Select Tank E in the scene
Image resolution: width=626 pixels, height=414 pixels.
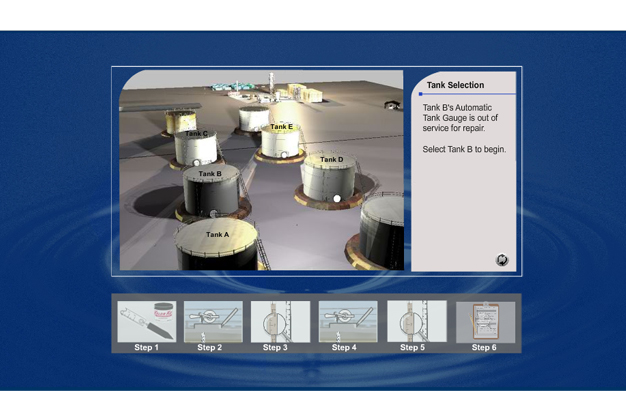click(x=280, y=140)
